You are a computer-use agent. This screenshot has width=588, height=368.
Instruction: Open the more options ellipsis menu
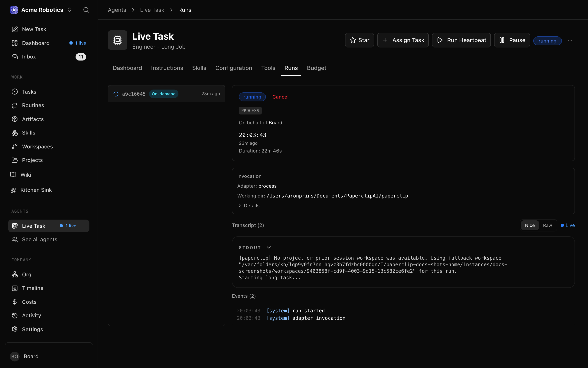coord(570,40)
